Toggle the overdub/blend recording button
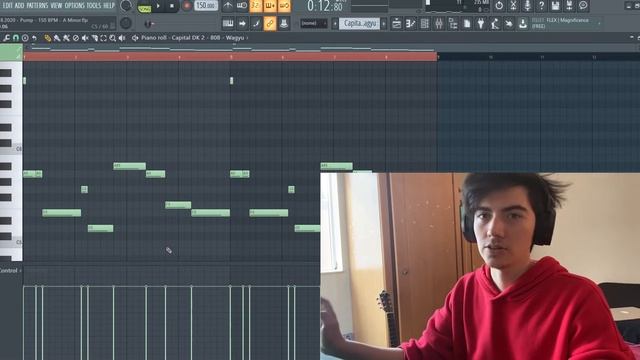This screenshot has height=360, width=640. [x=270, y=6]
